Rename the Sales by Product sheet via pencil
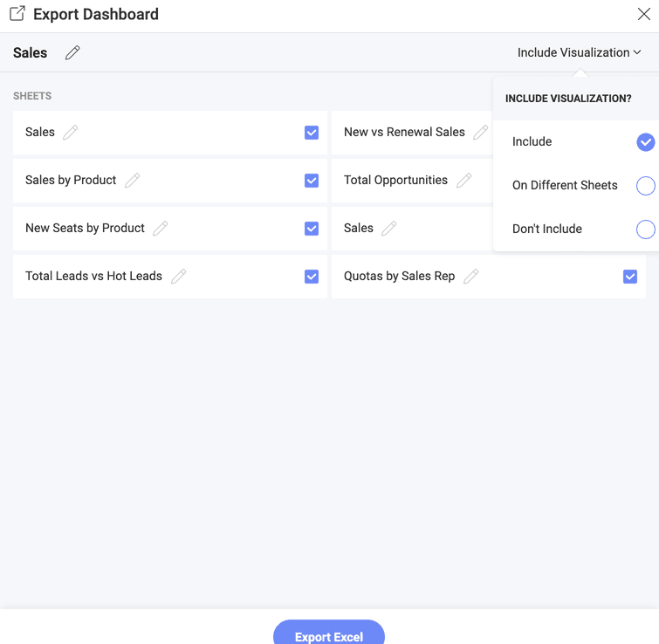 coord(133,181)
